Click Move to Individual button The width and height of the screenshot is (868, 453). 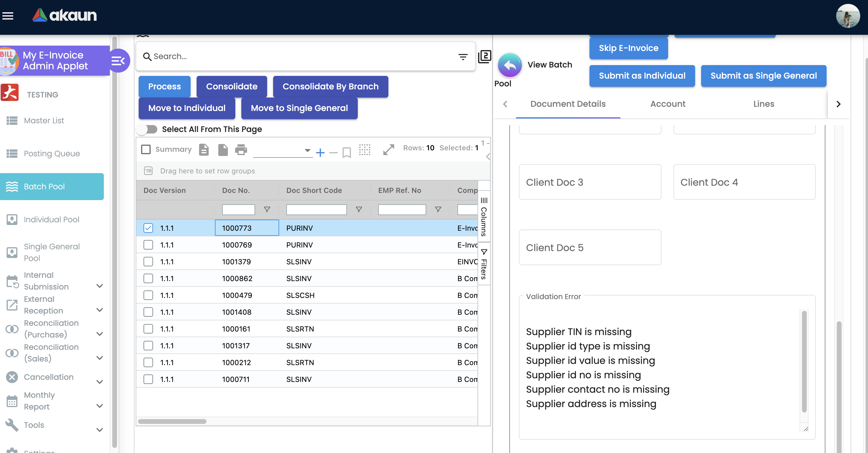click(x=187, y=108)
